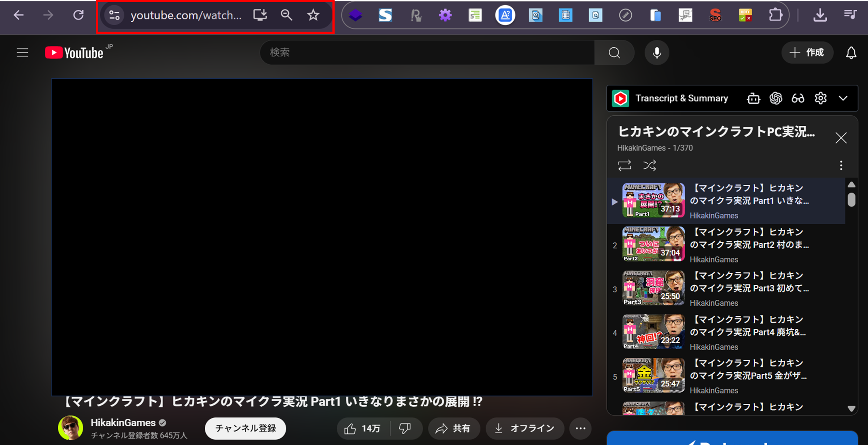Open the playlist title ヒカキンのマインクラフトPC実況
The image size is (868, 445).
point(716,131)
